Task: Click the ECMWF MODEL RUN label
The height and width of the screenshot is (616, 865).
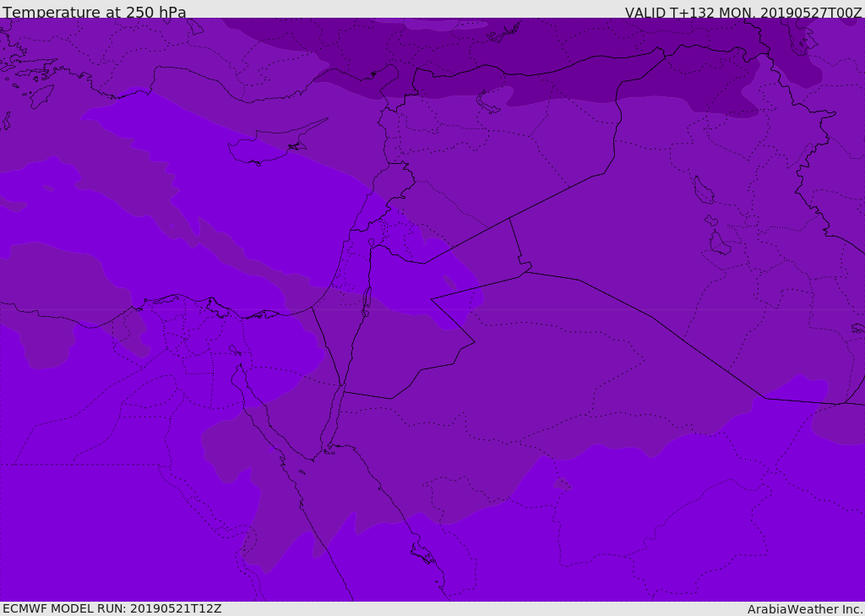Action: 112,608
